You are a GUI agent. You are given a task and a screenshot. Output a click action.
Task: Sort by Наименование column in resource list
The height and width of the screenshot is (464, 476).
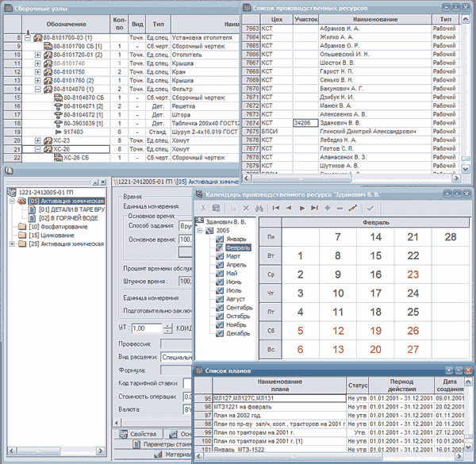click(x=375, y=19)
